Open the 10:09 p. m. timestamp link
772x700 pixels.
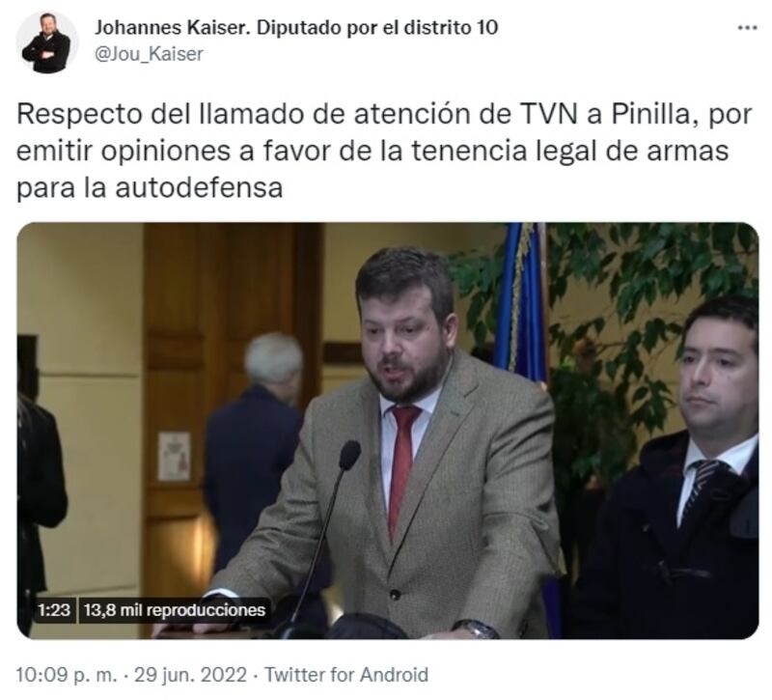pos(67,674)
